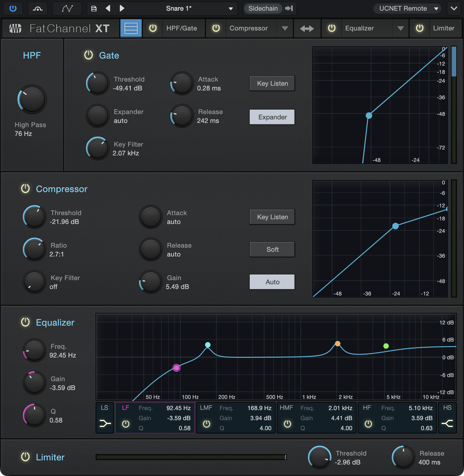Screen dimensions: 464x476
Task: Switch to the HPF/Gate tab
Action: coord(182,28)
